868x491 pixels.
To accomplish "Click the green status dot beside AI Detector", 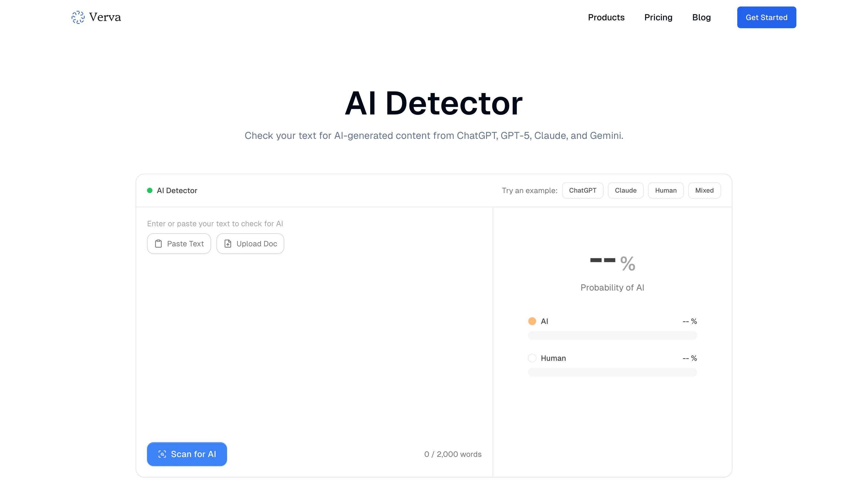I will [x=150, y=190].
